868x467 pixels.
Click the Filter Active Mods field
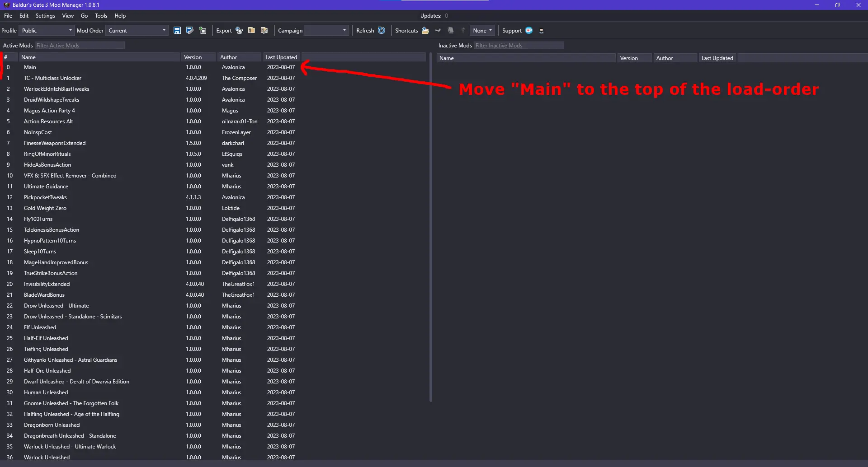point(80,46)
